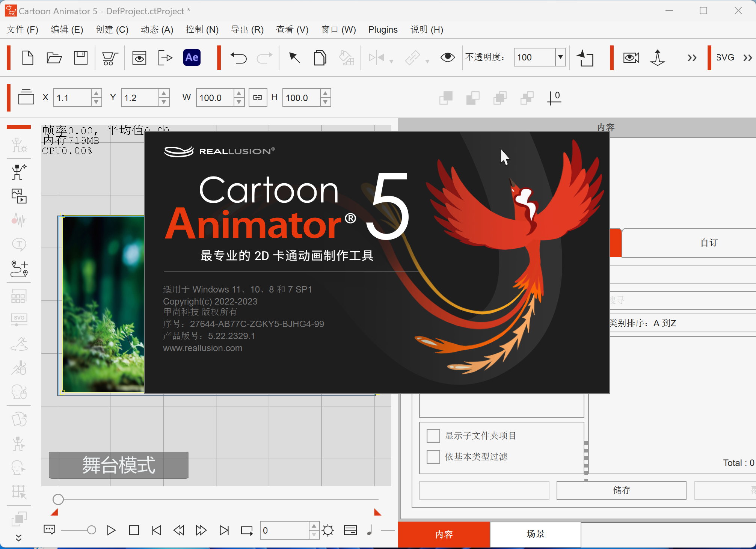
Task: Click the save project disk icon
Action: tap(80, 57)
